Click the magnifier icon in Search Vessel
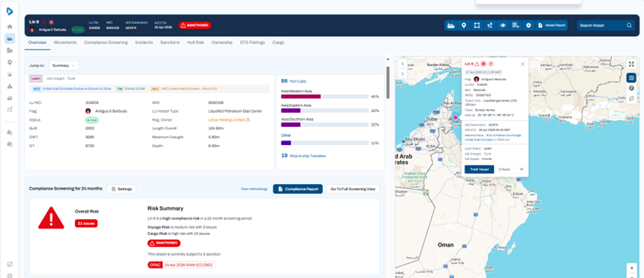The image size is (644, 278). click(x=629, y=26)
